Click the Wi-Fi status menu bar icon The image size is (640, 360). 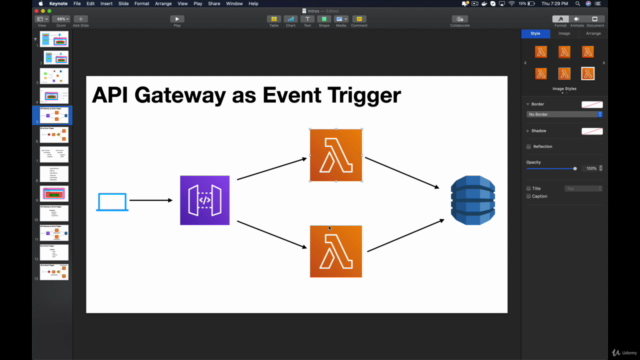pyautogui.click(x=511, y=4)
